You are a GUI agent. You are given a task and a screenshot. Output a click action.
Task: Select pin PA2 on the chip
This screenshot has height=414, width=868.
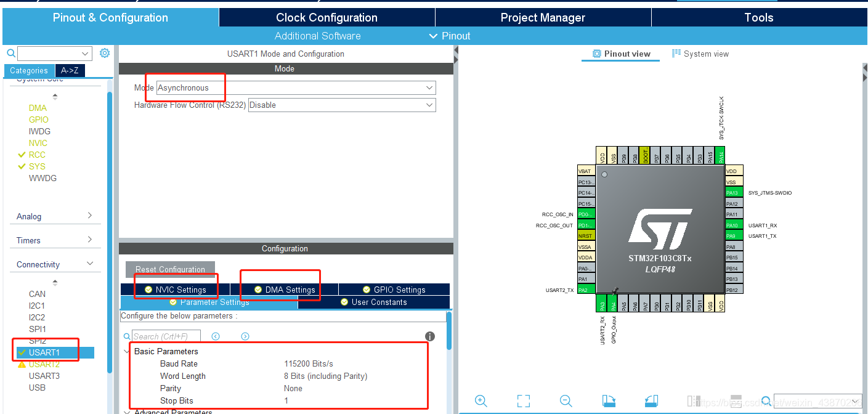click(586, 290)
